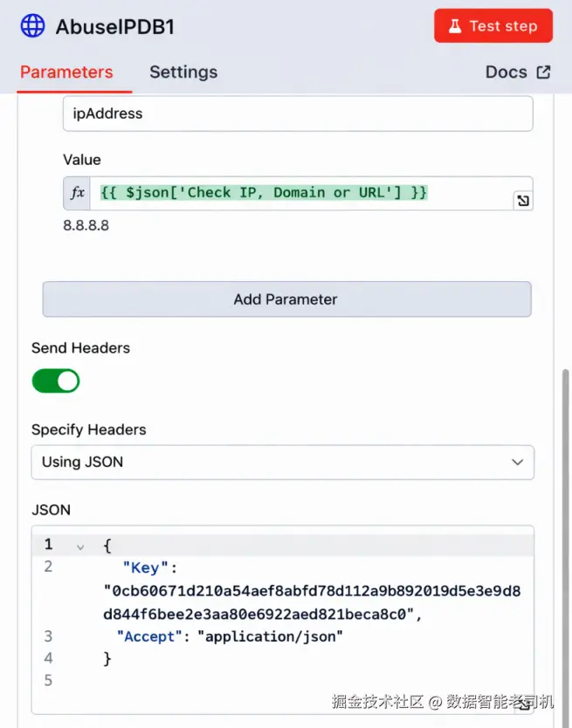Switch to the Parameters tab
The width and height of the screenshot is (572, 728).
(x=66, y=72)
